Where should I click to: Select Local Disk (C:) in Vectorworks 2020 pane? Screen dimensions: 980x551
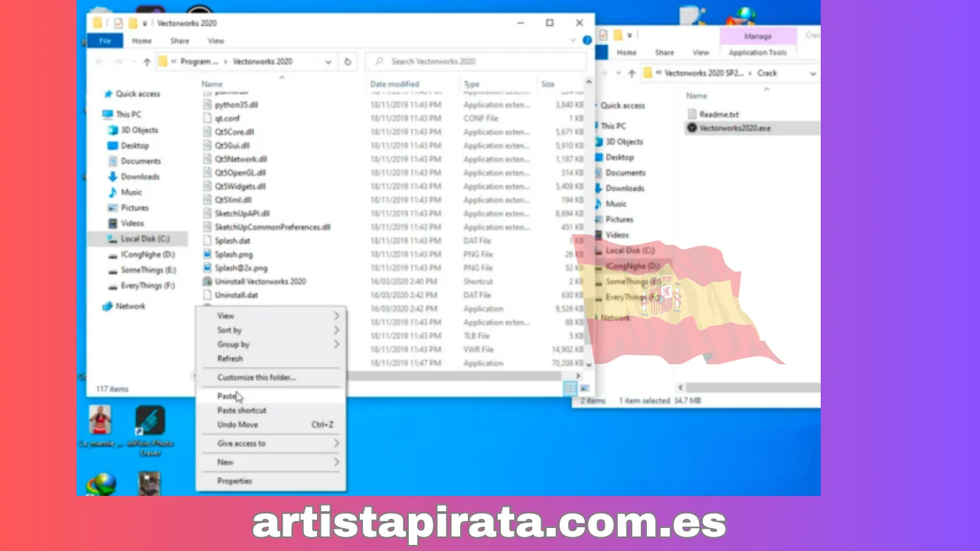[x=137, y=239]
